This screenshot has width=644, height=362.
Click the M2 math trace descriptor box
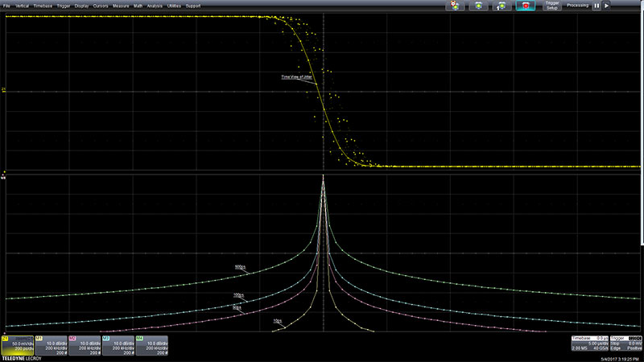tap(84, 346)
